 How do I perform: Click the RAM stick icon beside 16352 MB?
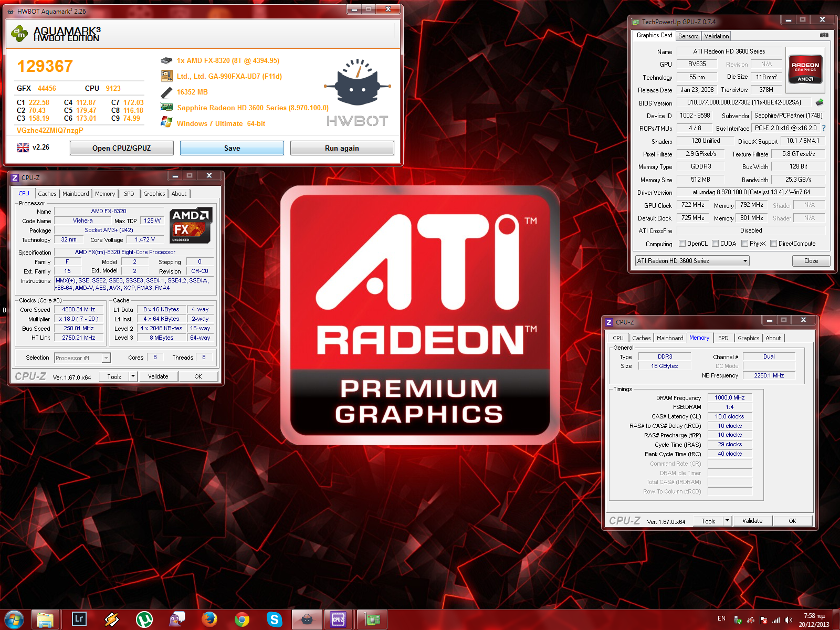tap(166, 92)
